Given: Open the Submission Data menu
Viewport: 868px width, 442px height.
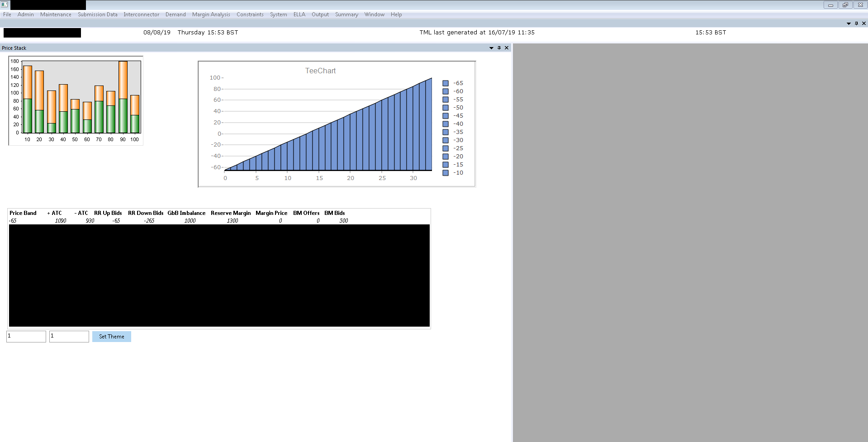Looking at the screenshot, I should tap(97, 14).
